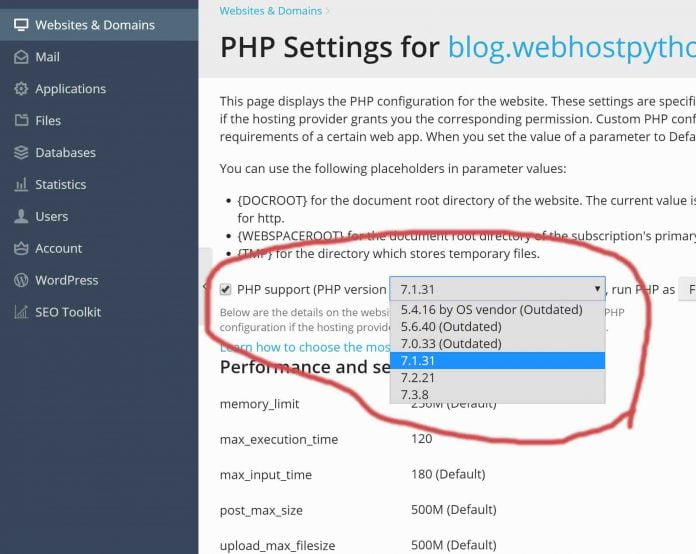Open Account via the crown icon

[21, 248]
